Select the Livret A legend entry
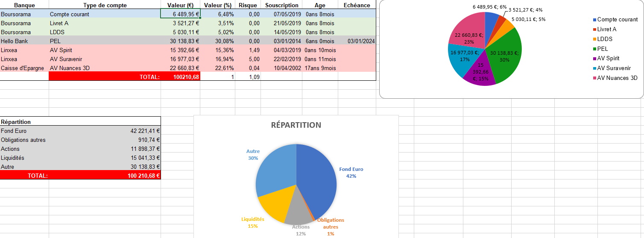Image resolution: width=644 pixels, height=238 pixels. pos(606,29)
